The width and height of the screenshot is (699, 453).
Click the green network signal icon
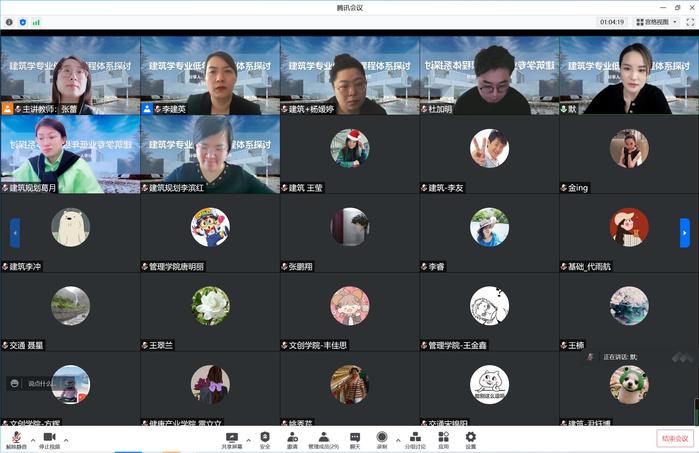click(x=36, y=21)
